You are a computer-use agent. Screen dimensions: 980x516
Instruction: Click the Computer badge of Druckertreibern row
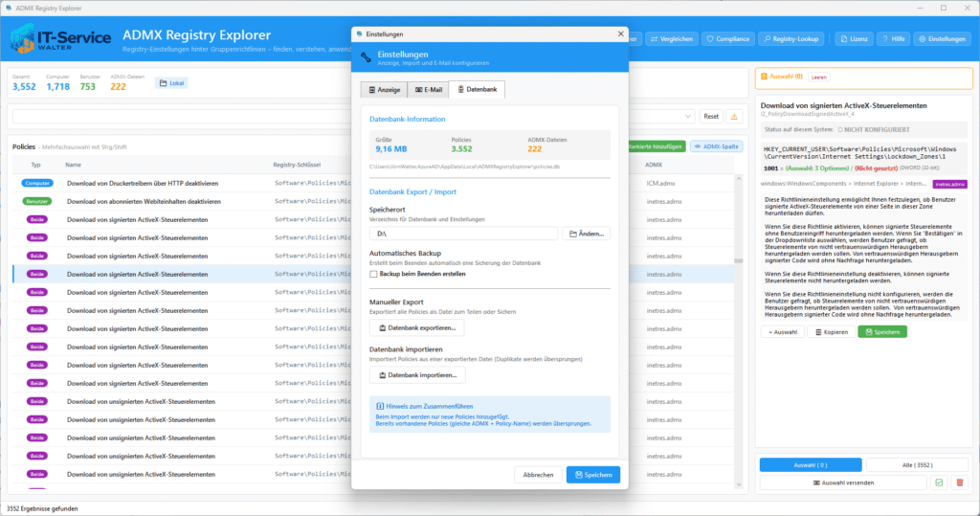[x=37, y=183]
